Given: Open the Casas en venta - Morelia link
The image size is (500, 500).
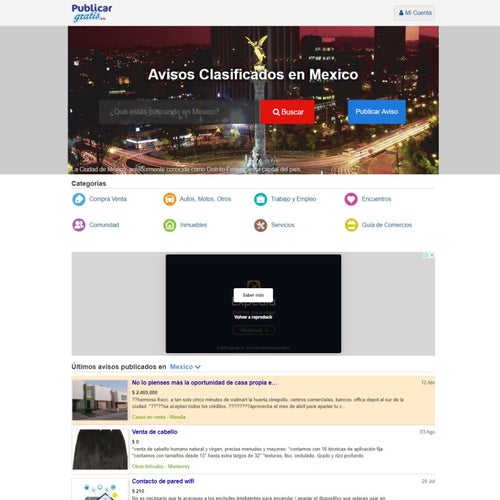Looking at the screenshot, I should pyautogui.click(x=159, y=417).
